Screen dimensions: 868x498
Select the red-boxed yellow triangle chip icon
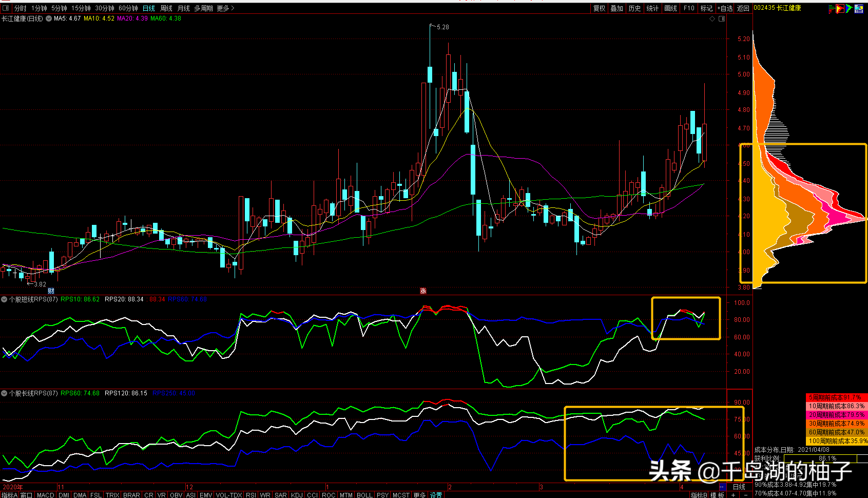(x=840, y=8)
